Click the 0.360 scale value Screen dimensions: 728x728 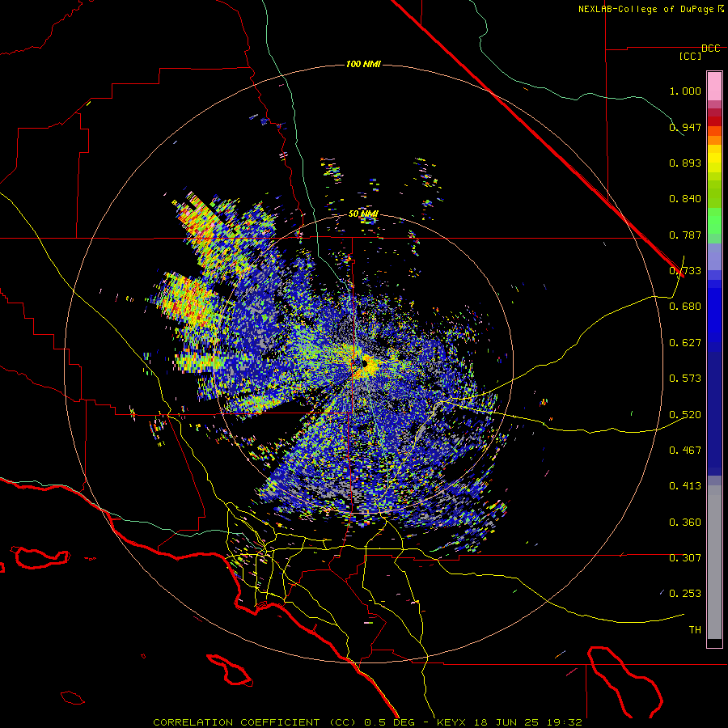click(x=685, y=523)
